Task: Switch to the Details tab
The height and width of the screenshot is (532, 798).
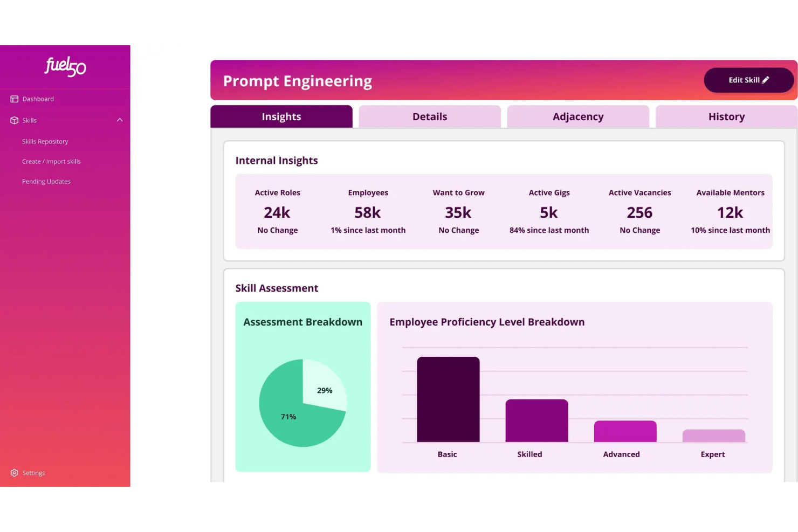Action: tap(430, 116)
